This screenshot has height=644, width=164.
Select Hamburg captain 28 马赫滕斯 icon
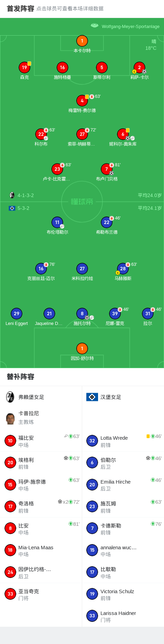[x=123, y=269]
